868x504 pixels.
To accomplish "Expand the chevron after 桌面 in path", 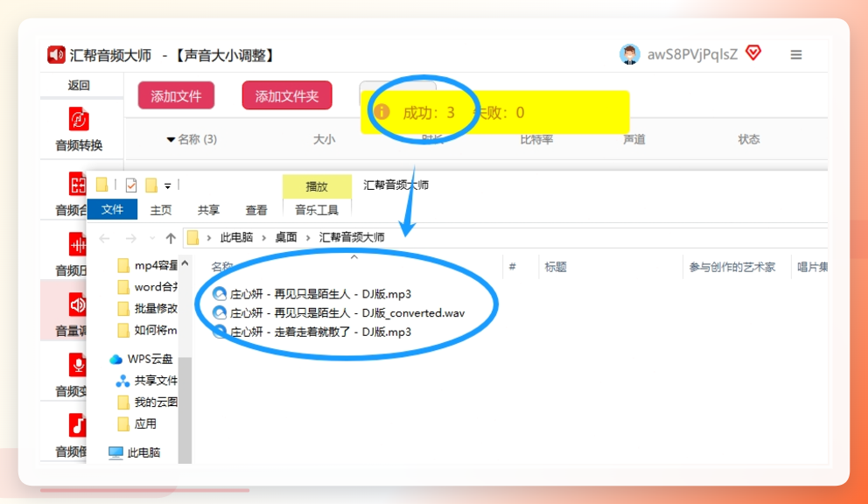I will pyautogui.click(x=308, y=238).
